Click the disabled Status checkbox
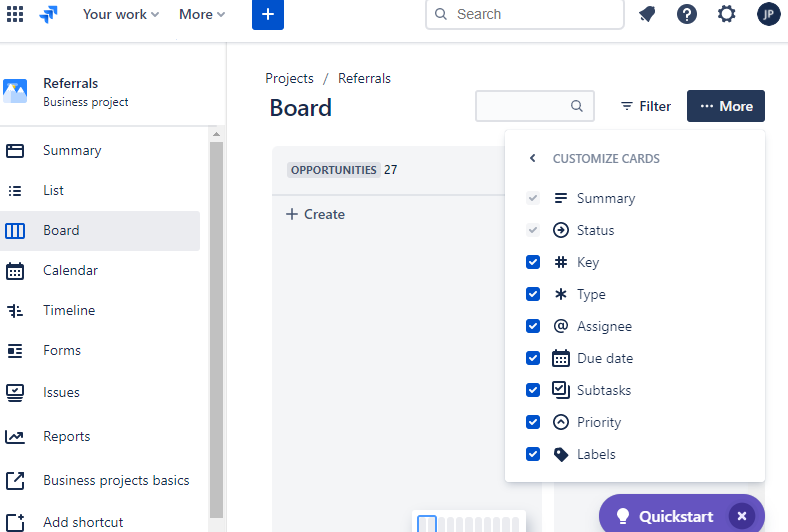Screen dimensions: 788x532 point(533,230)
